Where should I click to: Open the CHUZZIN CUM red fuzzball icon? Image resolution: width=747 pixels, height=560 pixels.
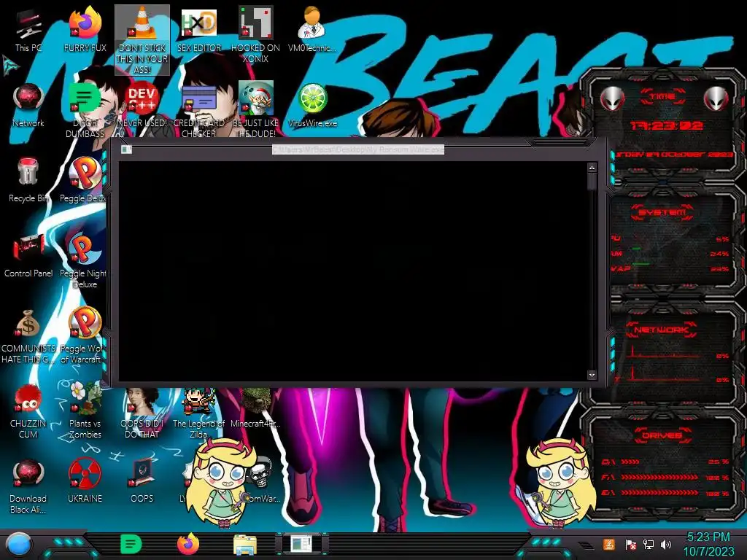[x=28, y=411]
